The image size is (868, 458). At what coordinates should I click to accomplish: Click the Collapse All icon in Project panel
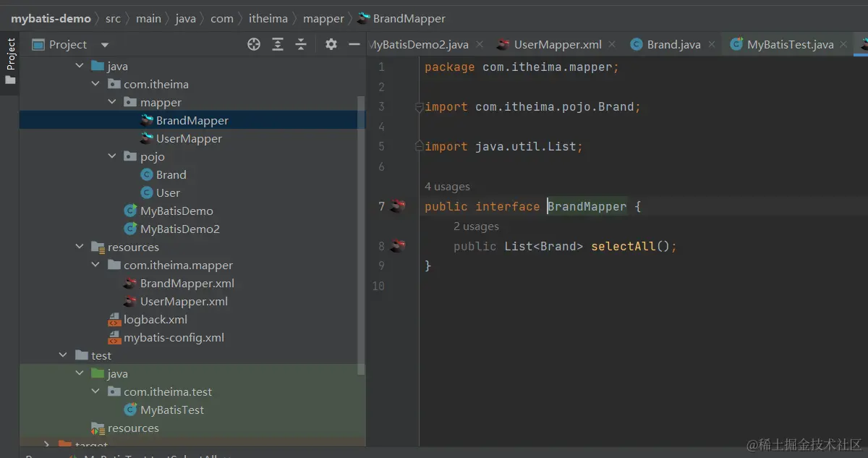point(301,44)
